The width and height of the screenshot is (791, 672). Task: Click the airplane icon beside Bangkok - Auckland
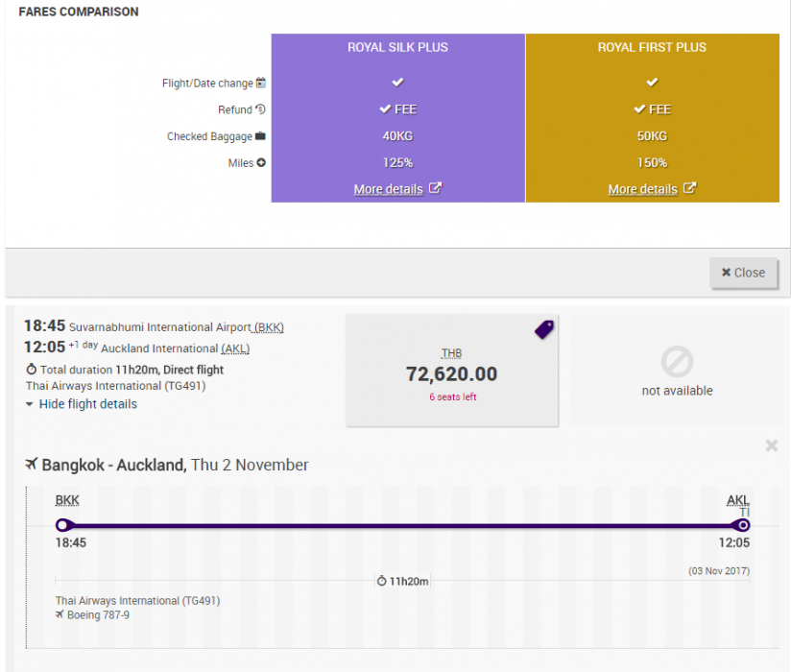(32, 465)
